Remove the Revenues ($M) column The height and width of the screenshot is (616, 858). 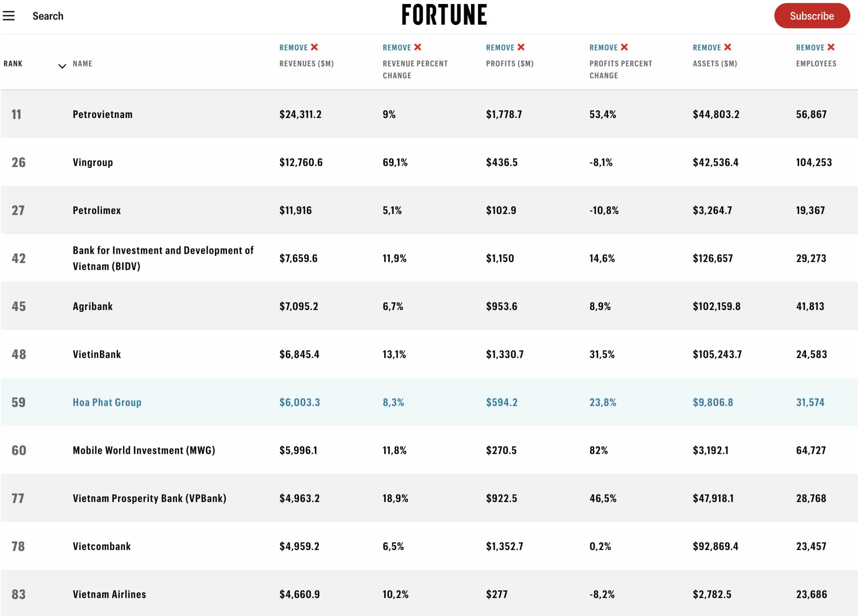click(x=299, y=47)
